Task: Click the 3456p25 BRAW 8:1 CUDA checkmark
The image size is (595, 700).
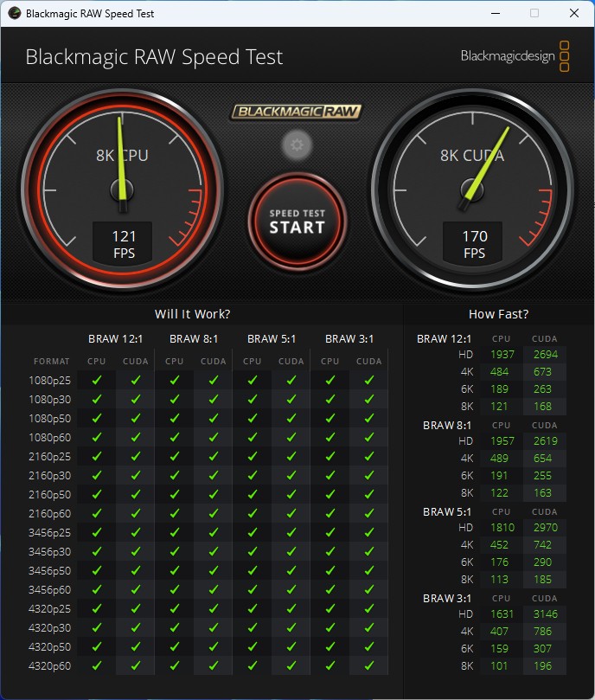Action: [214, 532]
